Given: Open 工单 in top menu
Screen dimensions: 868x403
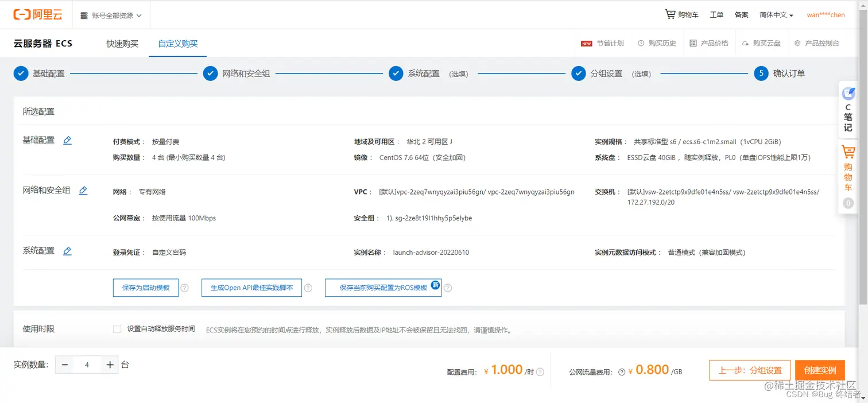Looking at the screenshot, I should (x=716, y=15).
